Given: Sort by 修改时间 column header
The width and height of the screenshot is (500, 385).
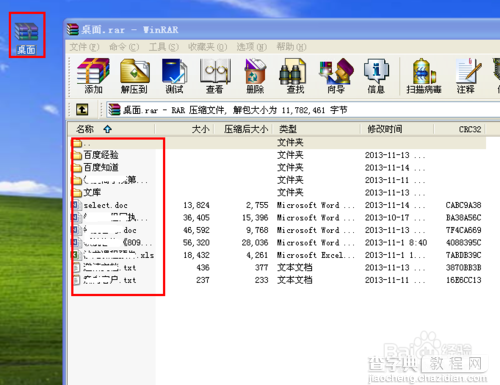Looking at the screenshot, I should click(x=397, y=129).
